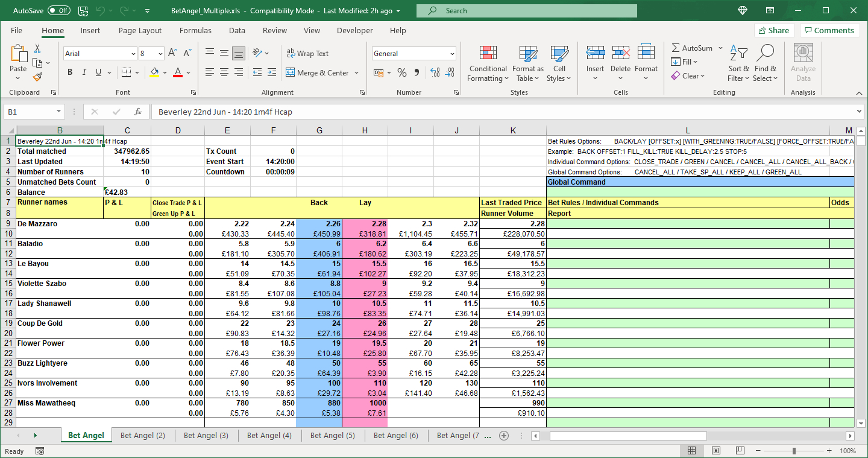The image size is (868, 458).
Task: Toggle bold formatting
Action: [69, 71]
